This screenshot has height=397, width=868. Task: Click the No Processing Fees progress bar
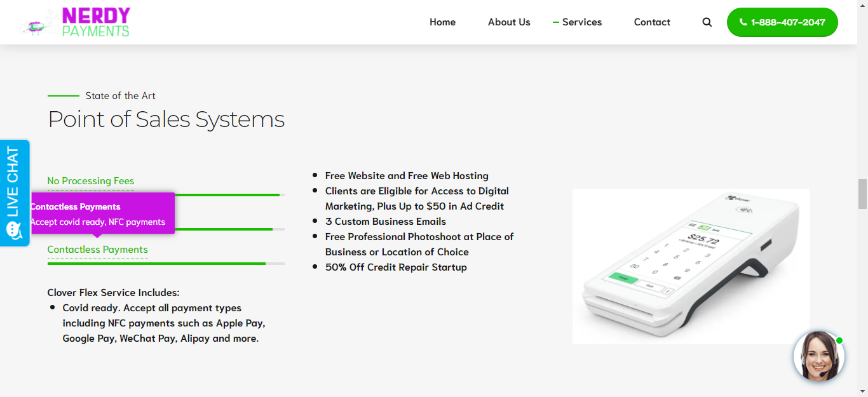pos(166,195)
